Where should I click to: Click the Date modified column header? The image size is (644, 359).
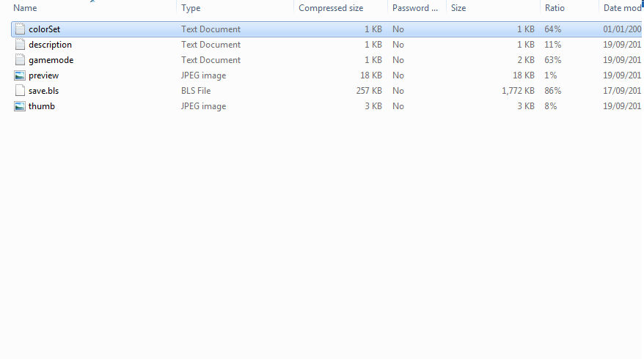click(x=621, y=8)
